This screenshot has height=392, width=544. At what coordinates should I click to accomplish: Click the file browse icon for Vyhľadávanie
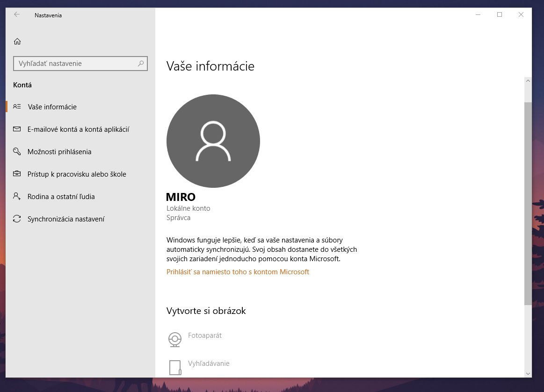175,368
